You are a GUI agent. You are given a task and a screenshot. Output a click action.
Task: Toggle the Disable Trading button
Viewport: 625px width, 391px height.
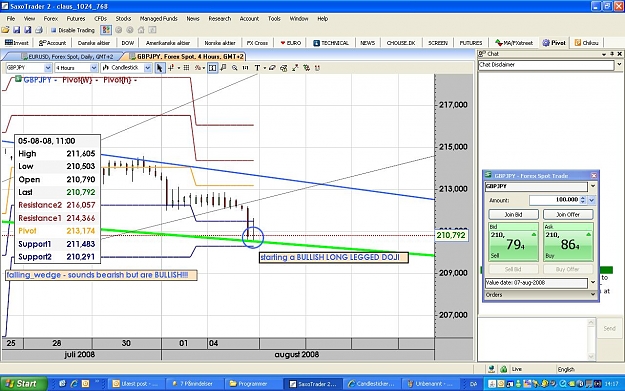[x=73, y=30]
